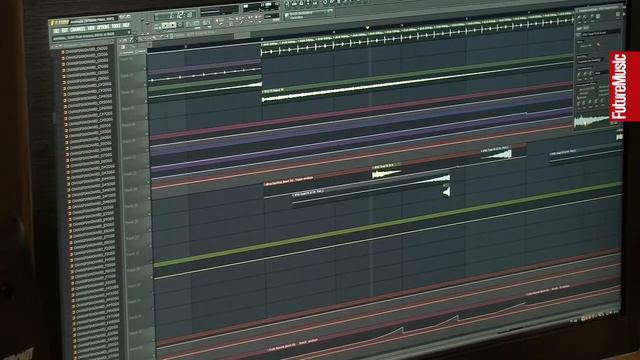Stop playback with the Stop button
The width and height of the screenshot is (640, 360).
pos(173,25)
